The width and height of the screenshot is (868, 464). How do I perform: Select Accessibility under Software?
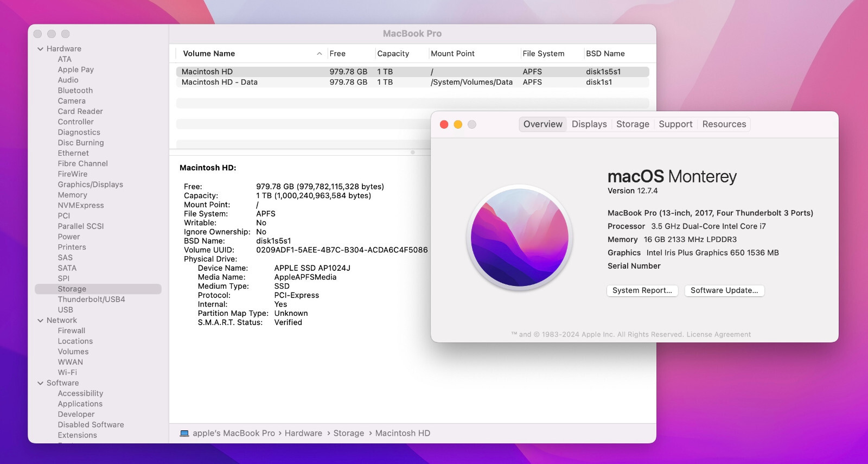coord(81,393)
